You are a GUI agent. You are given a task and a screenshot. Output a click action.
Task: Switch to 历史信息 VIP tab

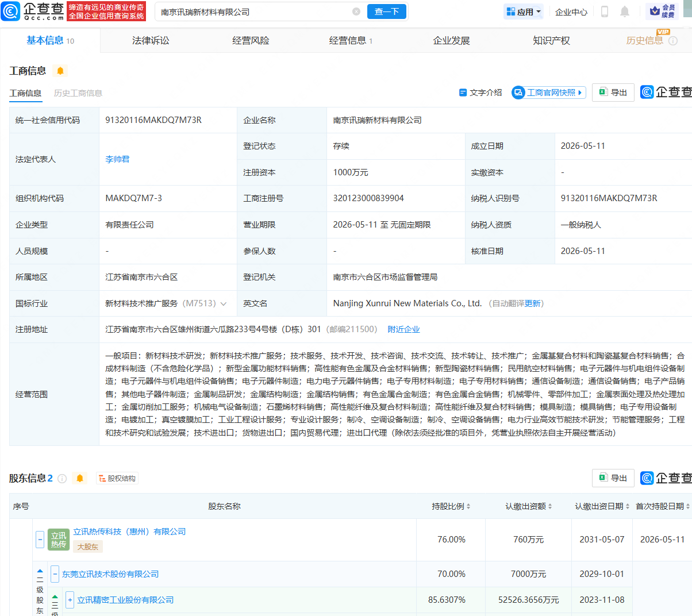tap(644, 40)
